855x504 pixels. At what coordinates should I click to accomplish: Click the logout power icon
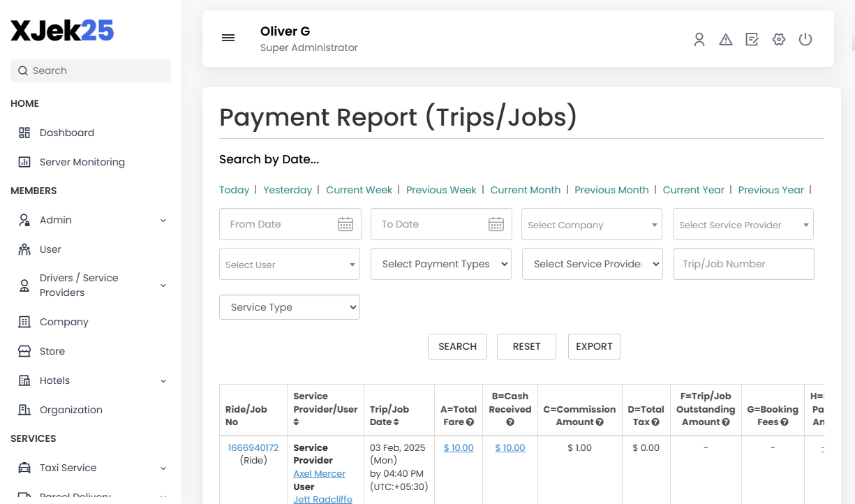[805, 39]
